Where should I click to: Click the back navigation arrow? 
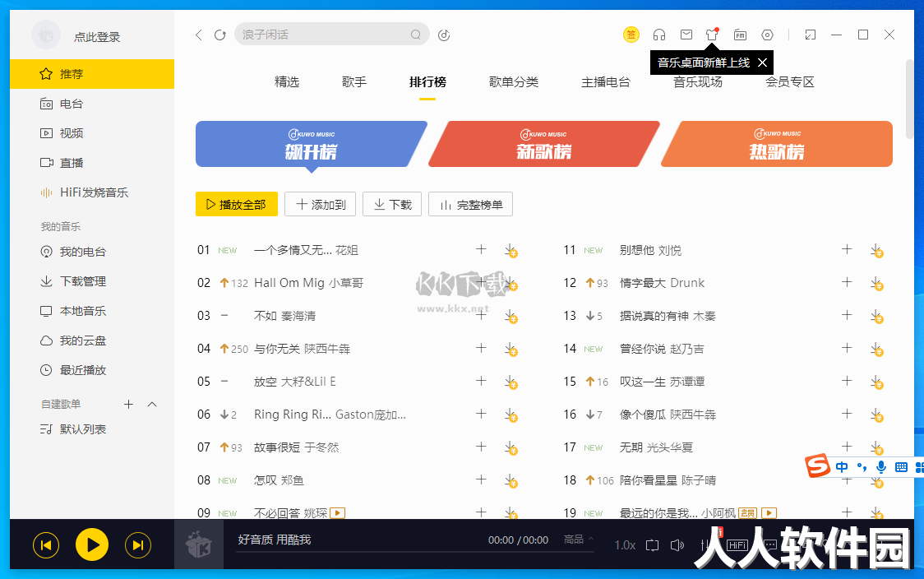click(x=199, y=35)
